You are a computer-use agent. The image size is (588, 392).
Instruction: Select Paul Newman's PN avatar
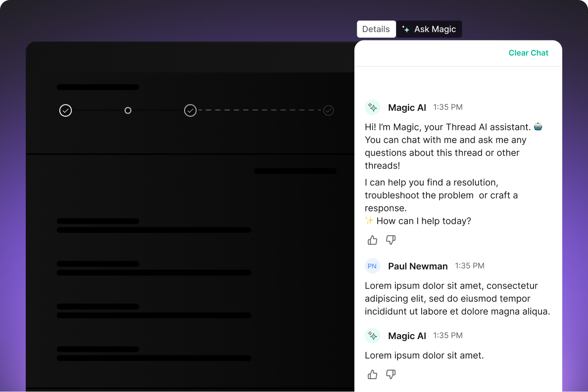[372, 266]
